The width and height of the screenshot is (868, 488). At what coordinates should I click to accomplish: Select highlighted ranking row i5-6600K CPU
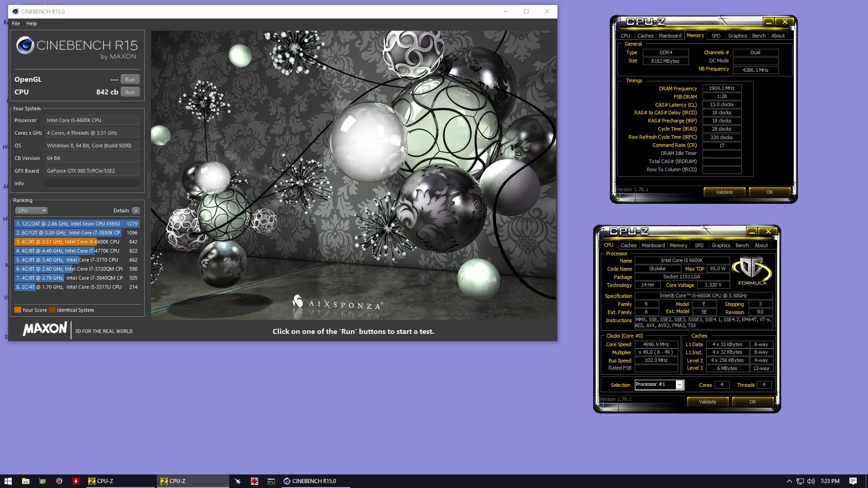point(77,242)
